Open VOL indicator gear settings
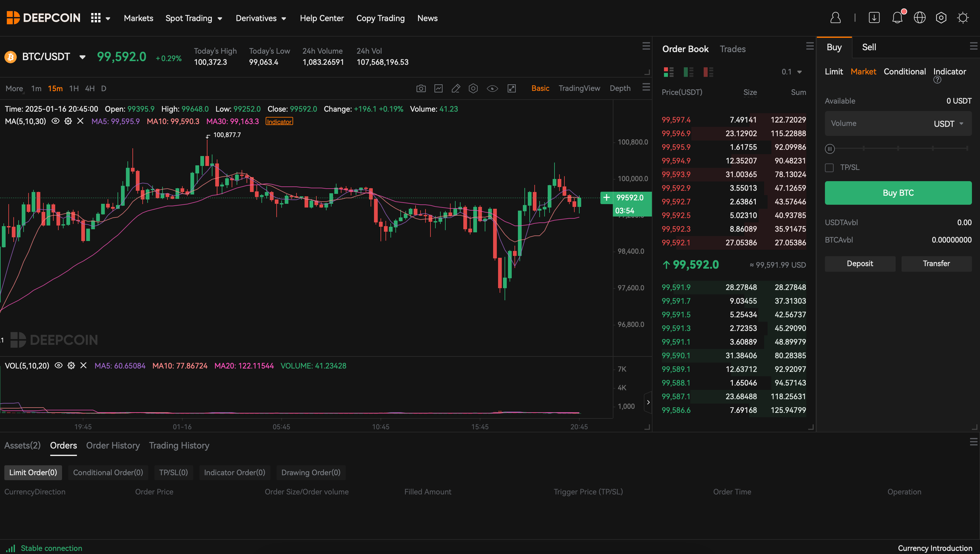Viewport: 980px width, 554px height. (x=71, y=366)
